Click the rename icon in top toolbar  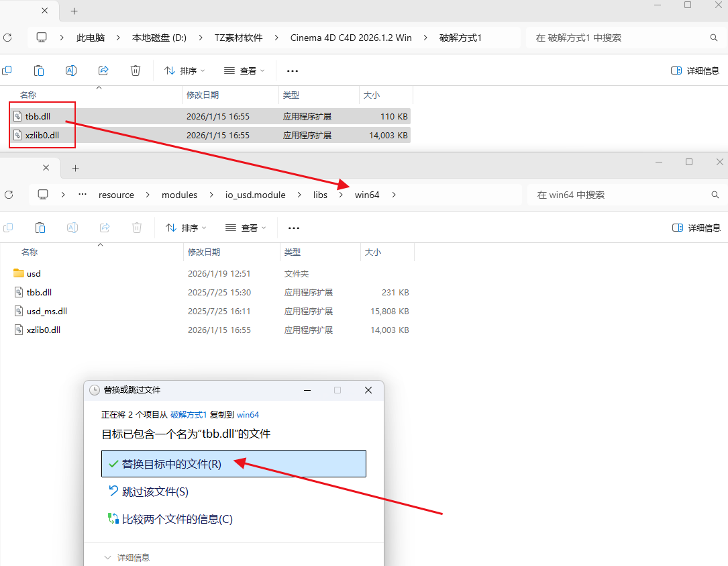[x=71, y=70]
